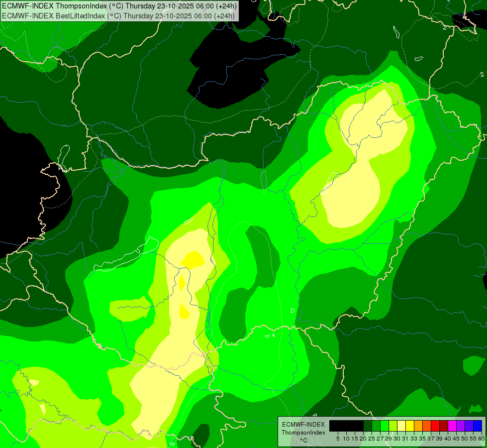Click legend scale value 35
The width and height of the screenshot is (487, 448).
(x=422, y=439)
